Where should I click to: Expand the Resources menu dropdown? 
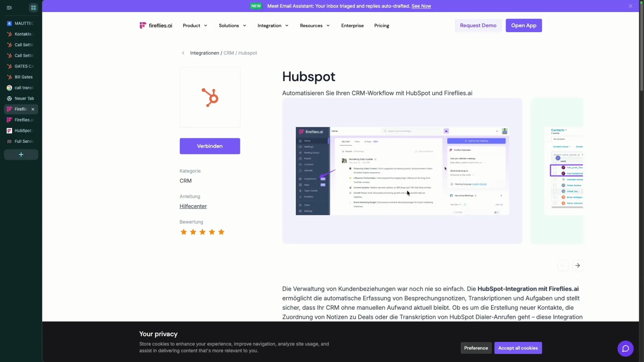[x=315, y=25]
